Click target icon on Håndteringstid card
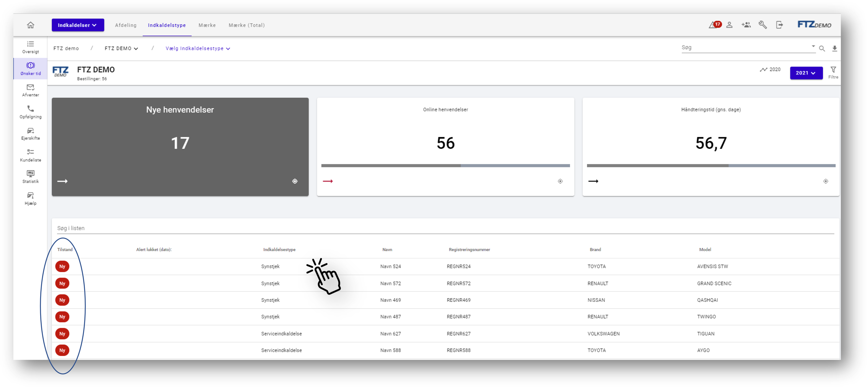 coord(826,181)
